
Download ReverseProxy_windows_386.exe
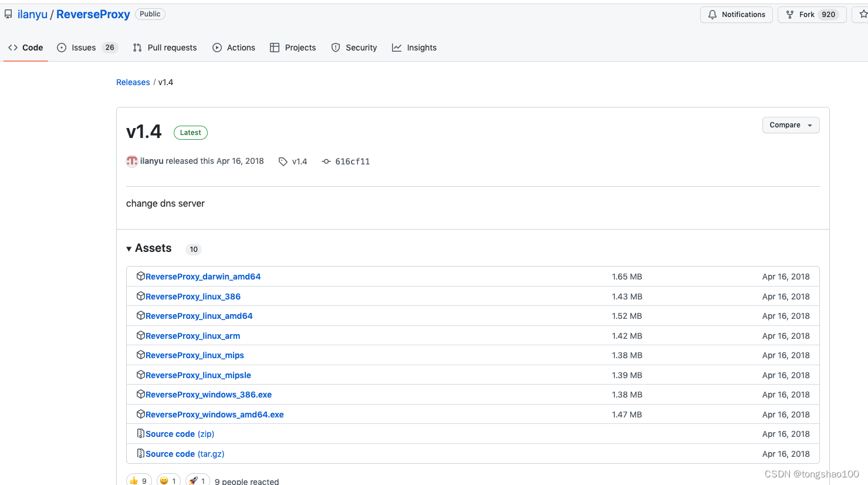209,395
